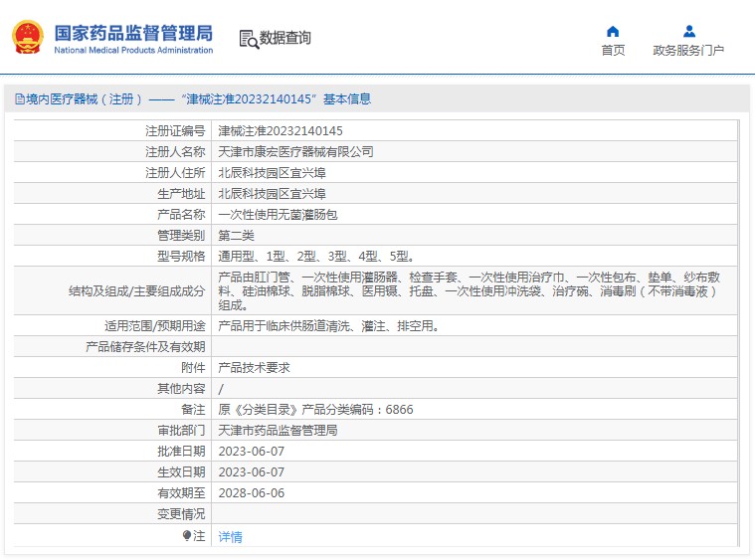Click the 生效日期 value 2023-06-07
The image size is (755, 560).
point(252,471)
